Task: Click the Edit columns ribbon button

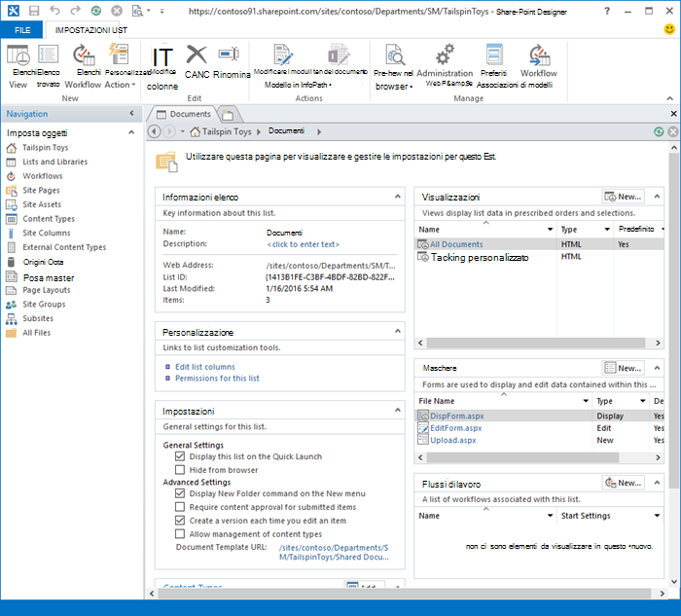Action: (162, 57)
